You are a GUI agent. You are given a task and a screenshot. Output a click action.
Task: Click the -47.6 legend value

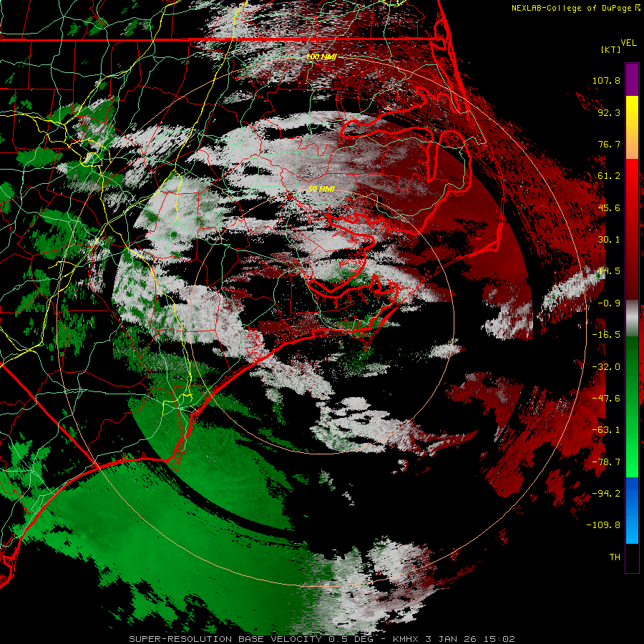point(606,399)
